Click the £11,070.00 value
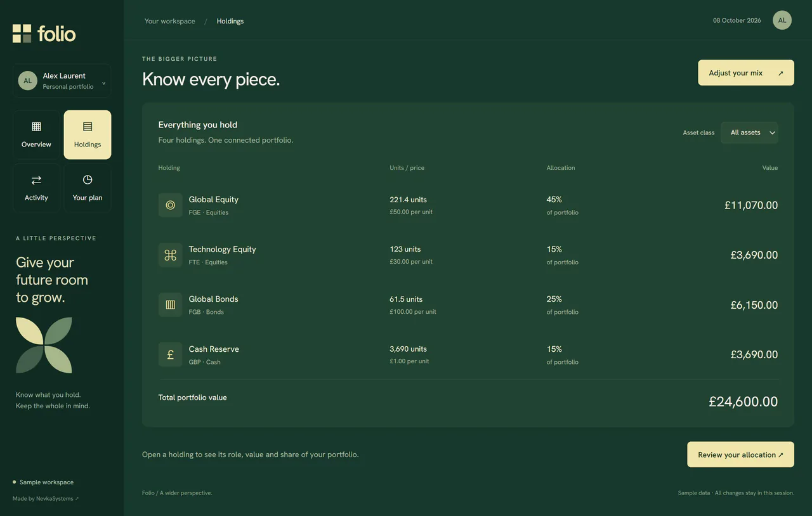Image resolution: width=812 pixels, height=516 pixels. coord(751,205)
